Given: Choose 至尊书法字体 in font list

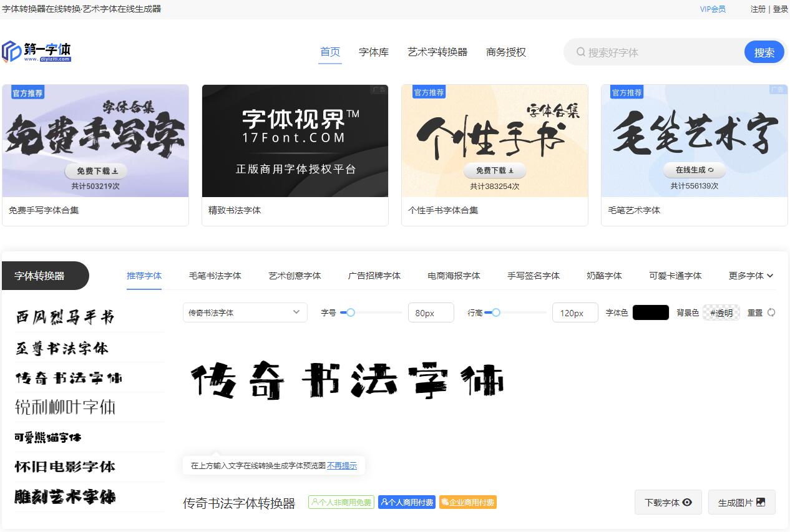Looking at the screenshot, I should 62,347.
